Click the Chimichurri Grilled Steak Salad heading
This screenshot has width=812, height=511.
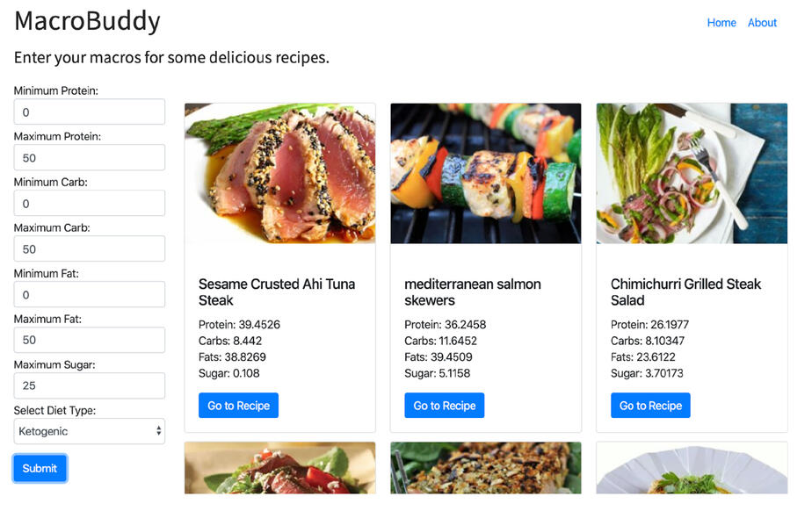685,292
